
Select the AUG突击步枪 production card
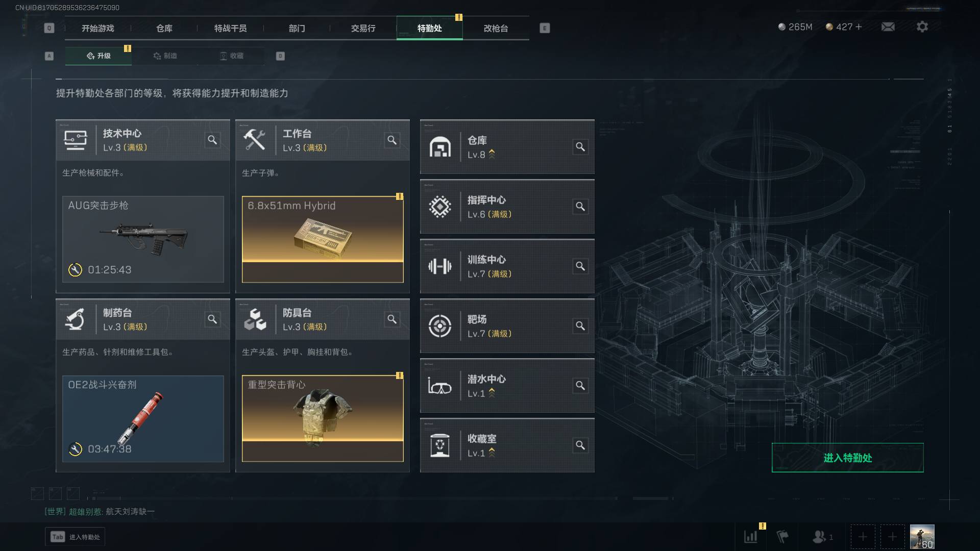click(143, 239)
